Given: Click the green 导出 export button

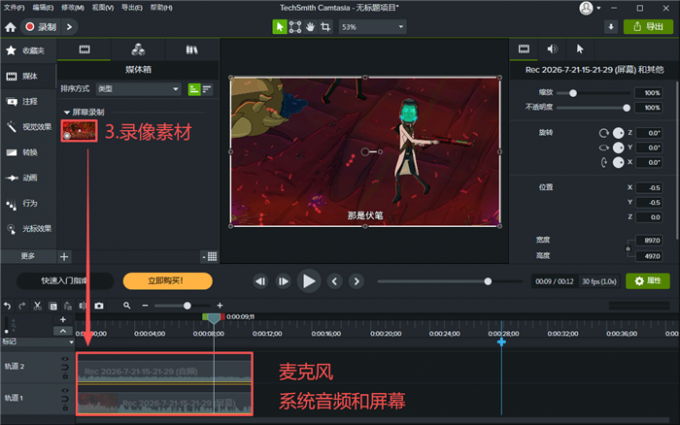Looking at the screenshot, I should 648,27.
